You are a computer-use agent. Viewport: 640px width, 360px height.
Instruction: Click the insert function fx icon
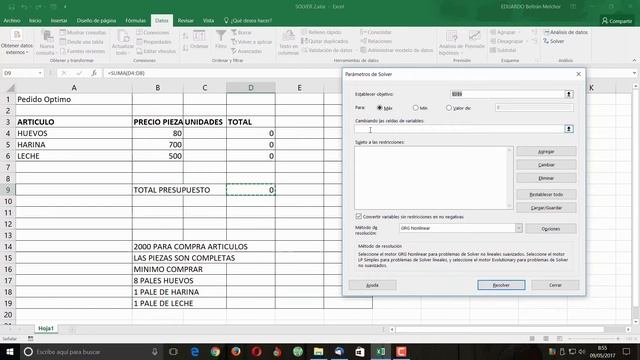coord(94,73)
